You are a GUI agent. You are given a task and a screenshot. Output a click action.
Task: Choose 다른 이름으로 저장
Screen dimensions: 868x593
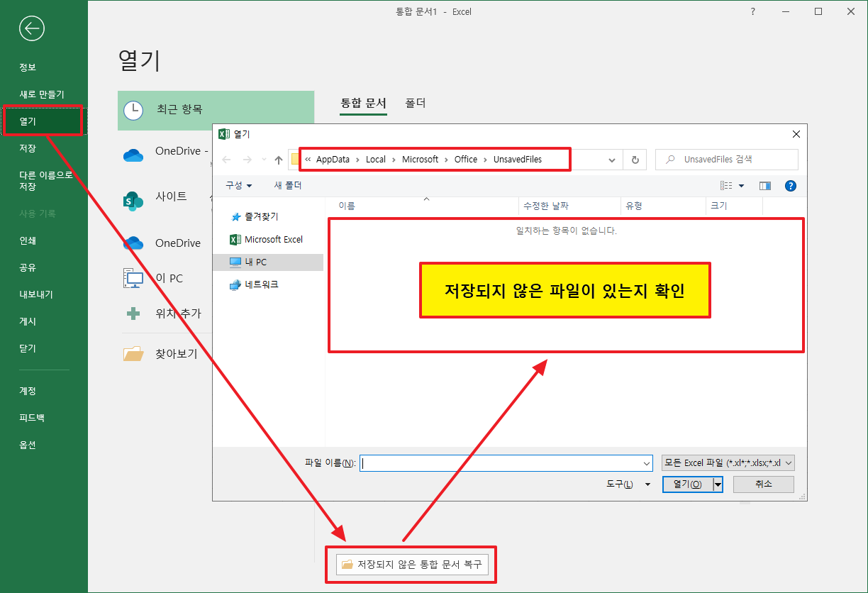(x=46, y=180)
